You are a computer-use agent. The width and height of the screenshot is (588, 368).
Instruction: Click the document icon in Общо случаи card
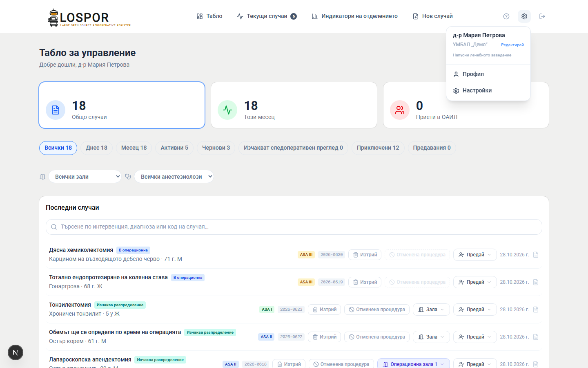(x=56, y=110)
